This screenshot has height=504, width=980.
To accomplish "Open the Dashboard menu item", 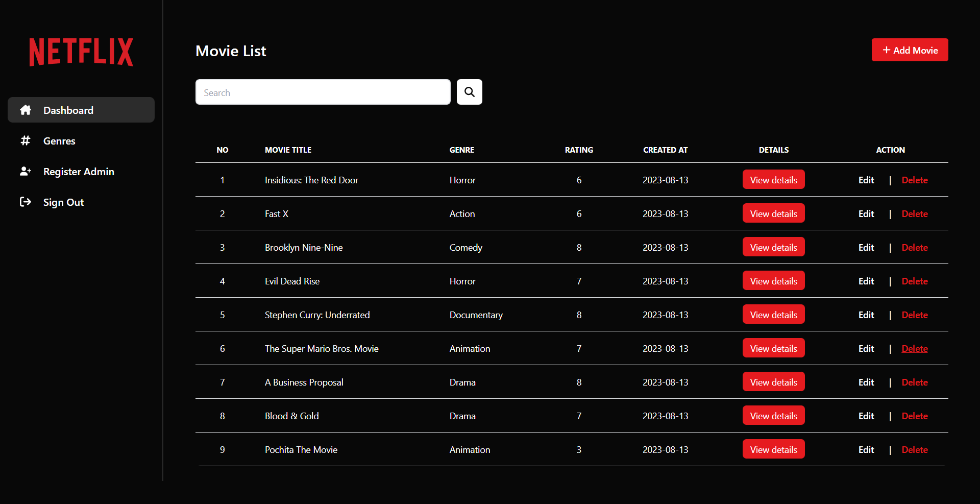I will pos(81,110).
